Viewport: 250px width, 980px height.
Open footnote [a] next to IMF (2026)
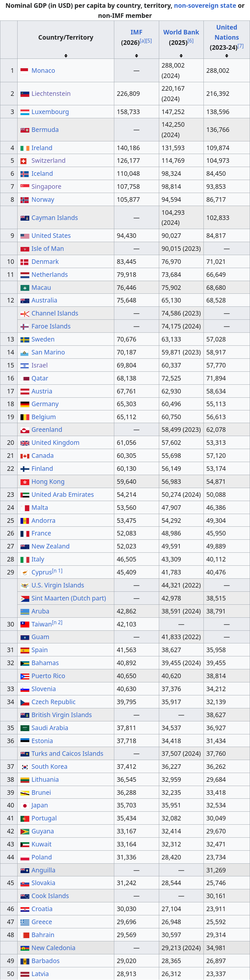[143, 41]
